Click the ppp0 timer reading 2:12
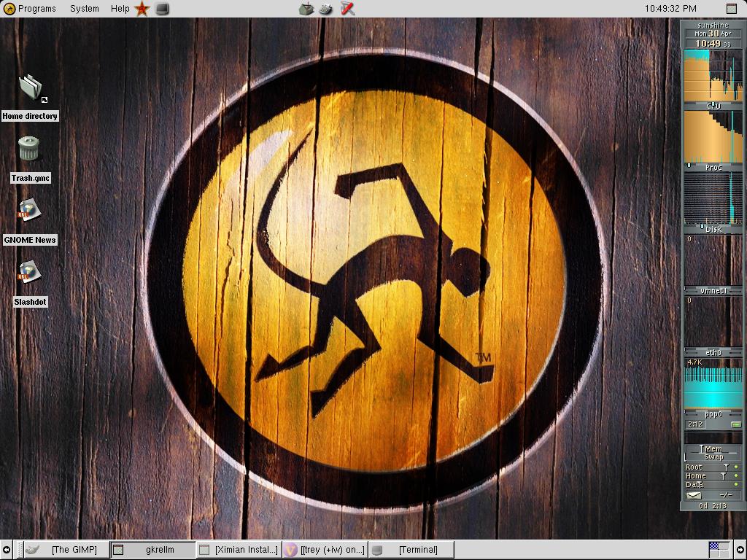Image resolution: width=747 pixels, height=560 pixels. point(695,424)
